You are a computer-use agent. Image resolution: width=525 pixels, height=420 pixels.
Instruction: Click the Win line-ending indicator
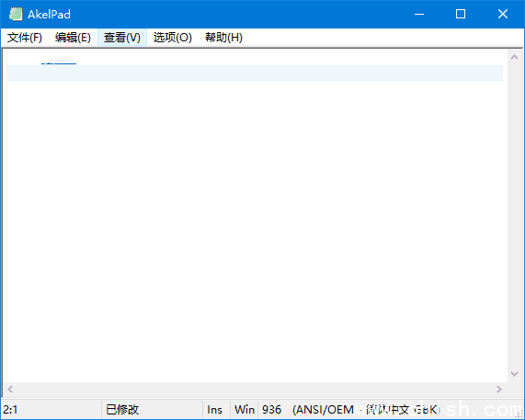click(244, 409)
